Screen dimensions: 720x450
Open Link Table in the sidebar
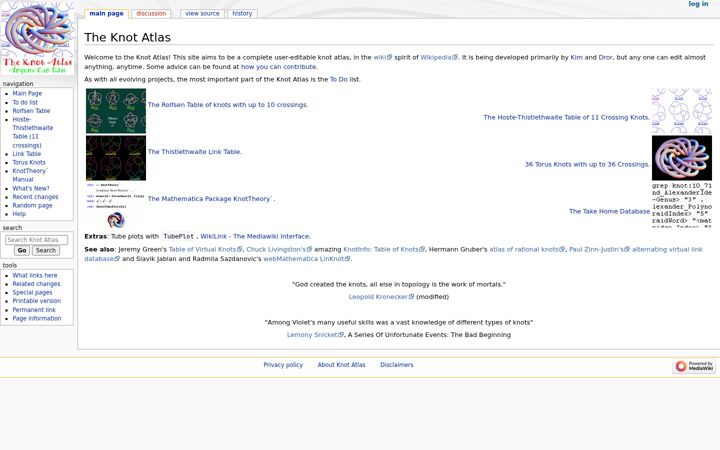tap(27, 154)
